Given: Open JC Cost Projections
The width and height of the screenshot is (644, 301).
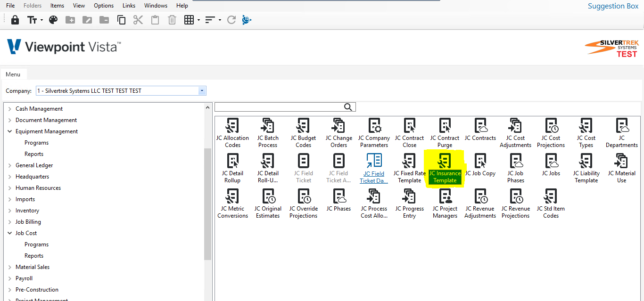Looking at the screenshot, I should click(551, 133).
